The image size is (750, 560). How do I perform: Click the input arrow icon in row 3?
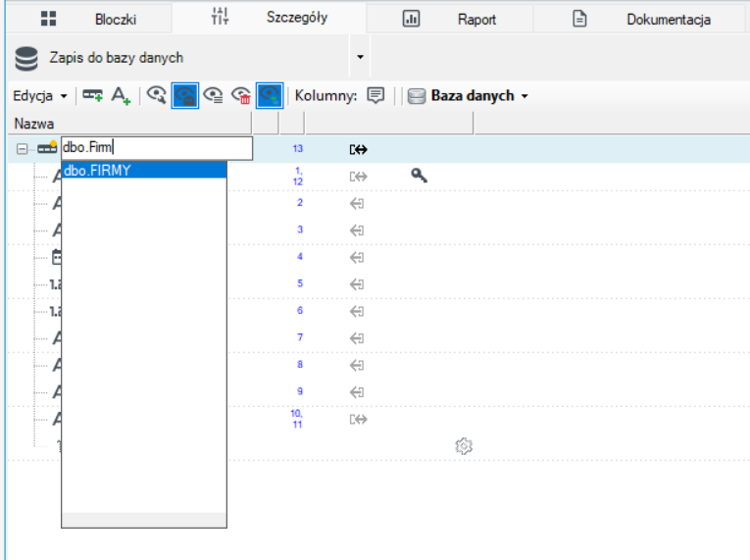357,230
